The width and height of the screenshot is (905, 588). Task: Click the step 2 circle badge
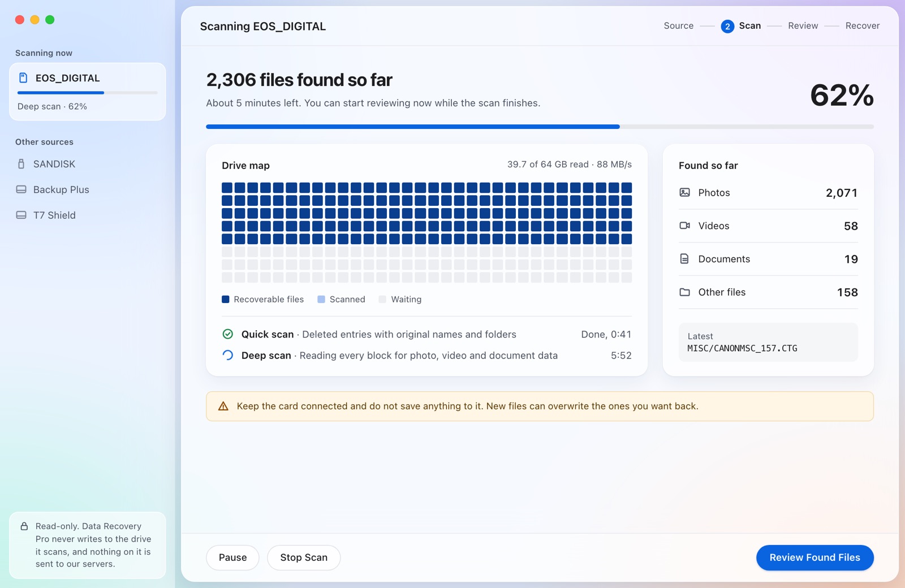click(x=727, y=27)
